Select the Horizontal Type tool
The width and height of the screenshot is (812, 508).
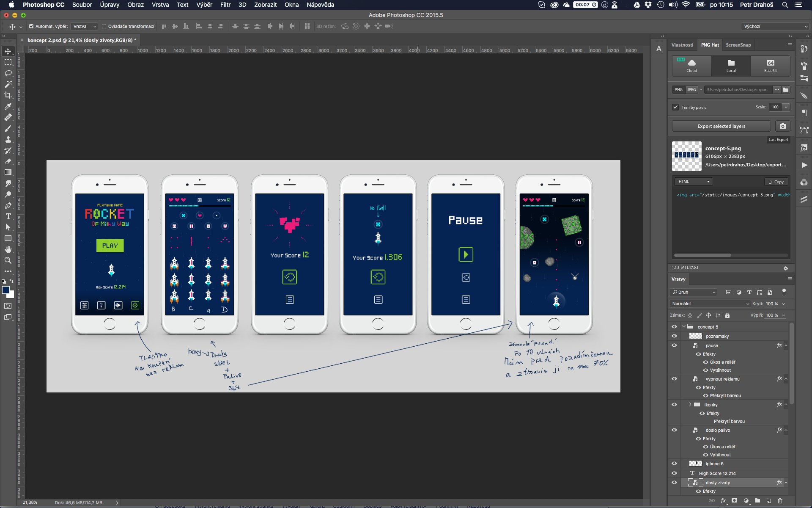pyautogui.click(x=8, y=216)
